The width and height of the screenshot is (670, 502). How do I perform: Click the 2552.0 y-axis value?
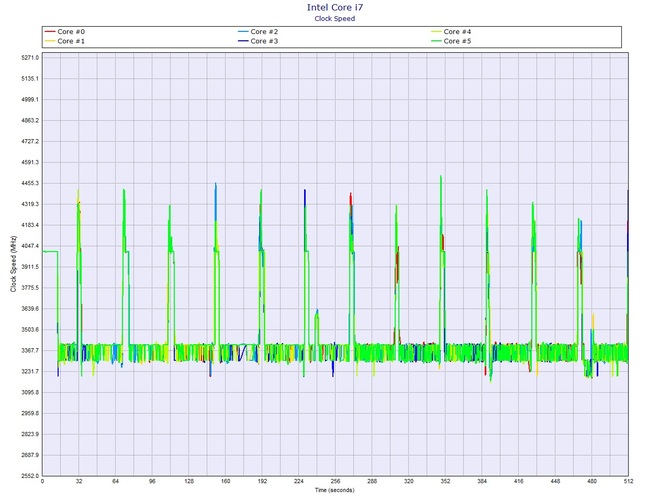tap(29, 476)
